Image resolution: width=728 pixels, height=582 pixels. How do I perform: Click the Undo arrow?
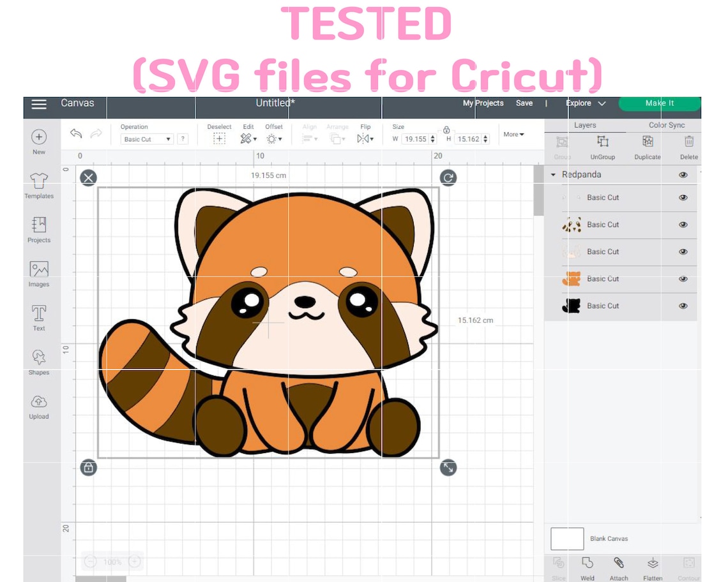(76, 133)
